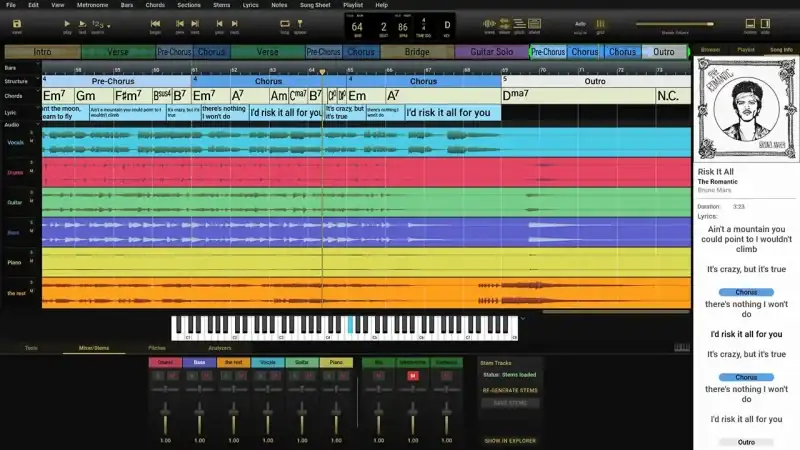Click the save icon in toolbar
The image size is (800, 450).
click(x=17, y=24)
